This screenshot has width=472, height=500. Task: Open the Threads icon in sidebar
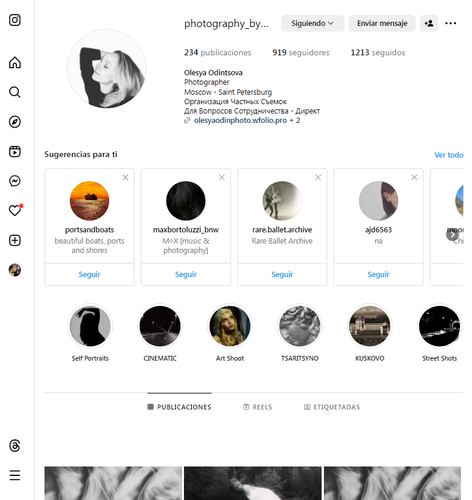[15, 445]
